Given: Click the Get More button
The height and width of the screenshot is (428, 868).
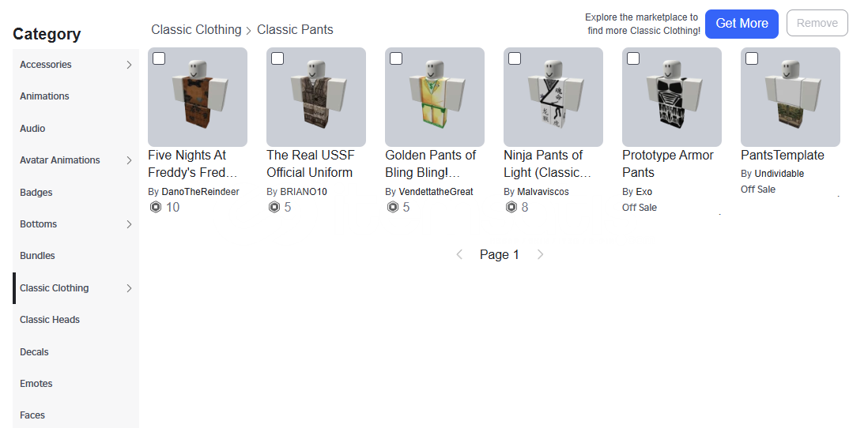Looking at the screenshot, I should tap(742, 24).
